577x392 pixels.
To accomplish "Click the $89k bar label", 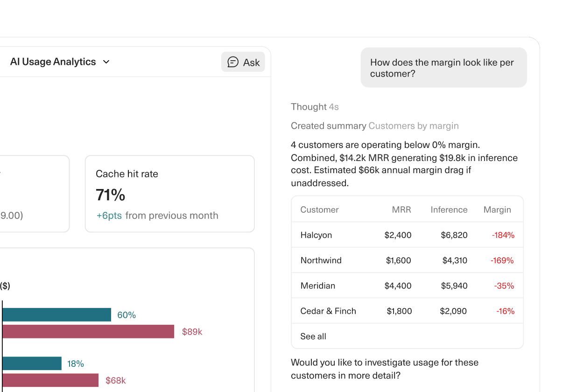I will 192,332.
